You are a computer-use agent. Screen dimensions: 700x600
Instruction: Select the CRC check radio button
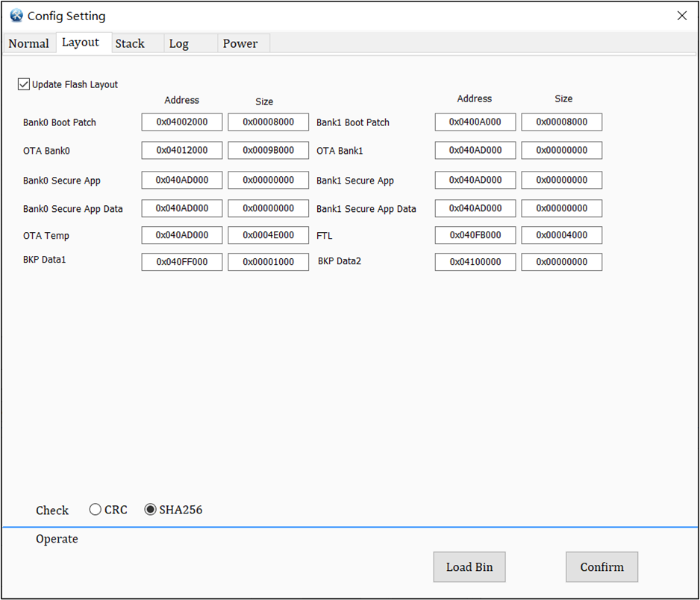96,509
